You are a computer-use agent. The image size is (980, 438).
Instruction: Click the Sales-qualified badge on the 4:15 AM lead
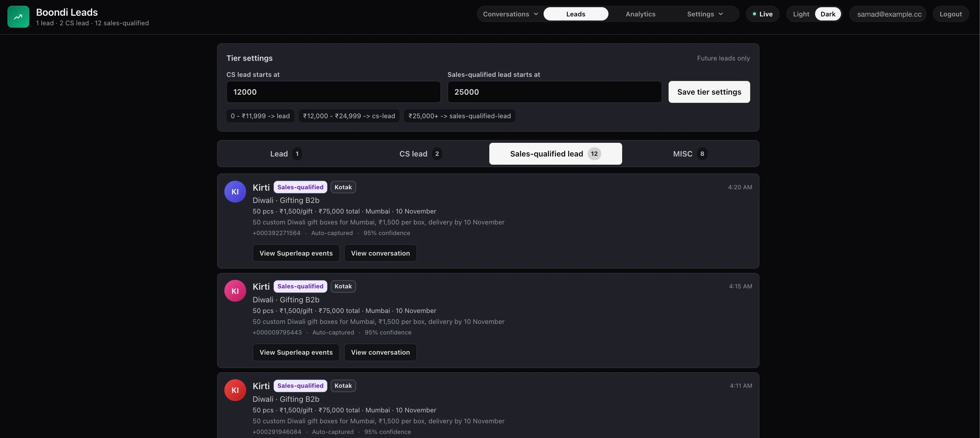pyautogui.click(x=300, y=286)
